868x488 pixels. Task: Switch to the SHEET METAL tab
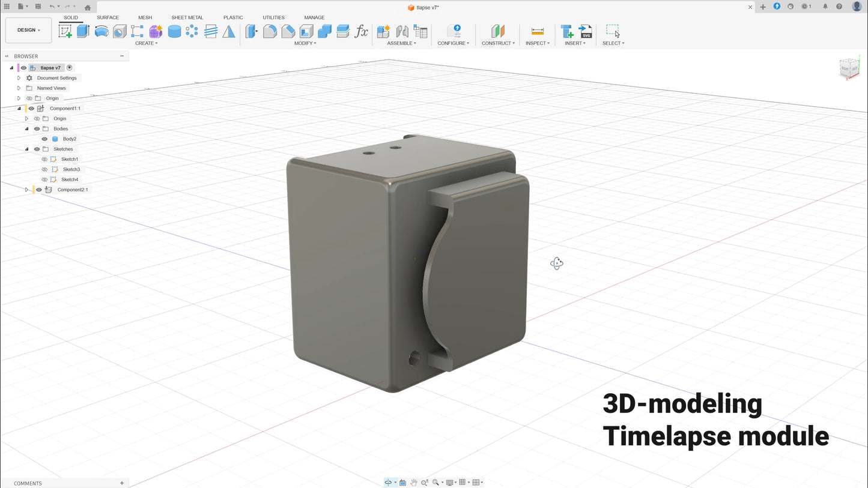pos(187,17)
